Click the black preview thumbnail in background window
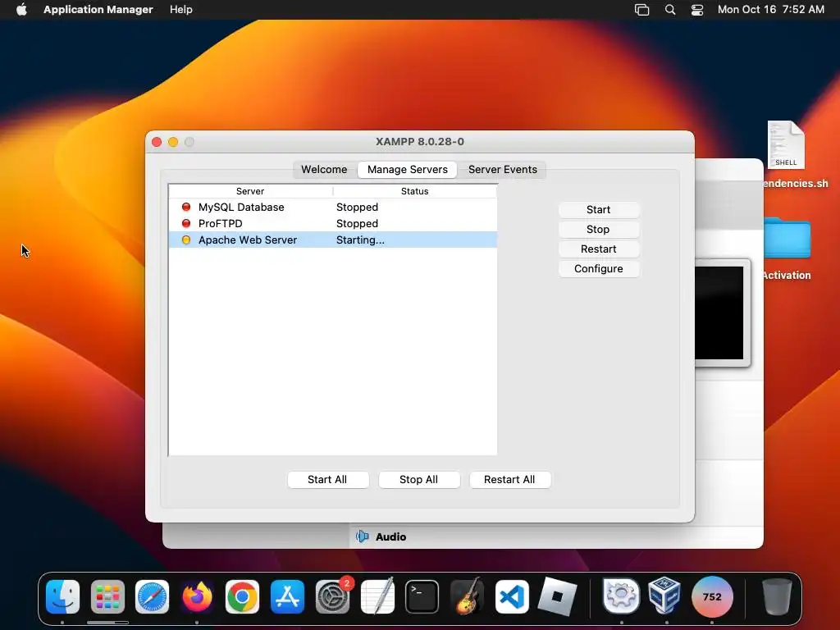 pyautogui.click(x=719, y=313)
